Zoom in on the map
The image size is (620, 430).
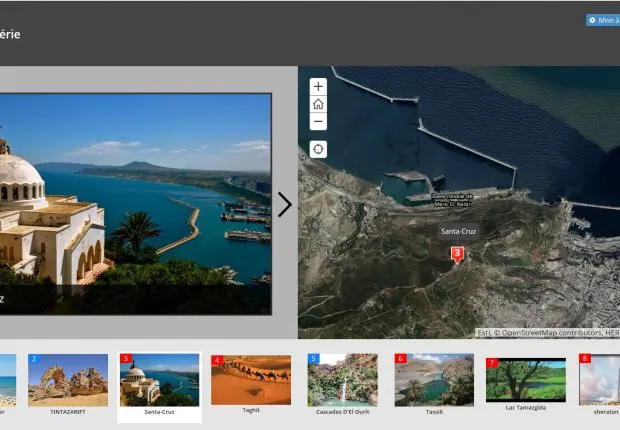tap(318, 87)
